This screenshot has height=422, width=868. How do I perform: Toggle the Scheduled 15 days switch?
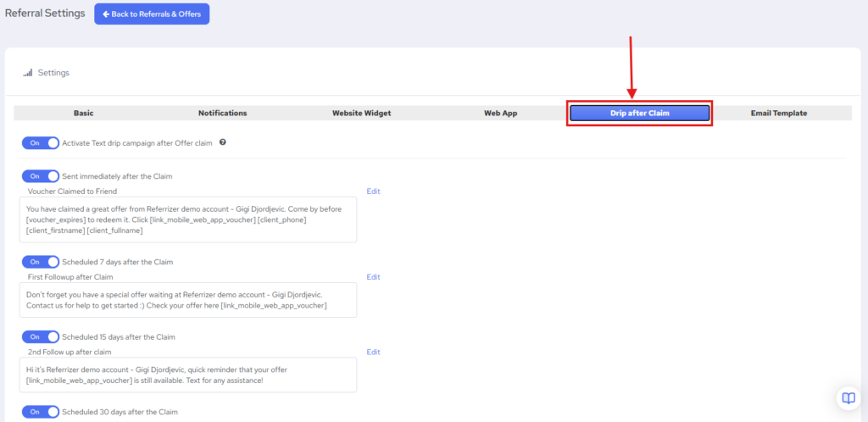point(41,336)
